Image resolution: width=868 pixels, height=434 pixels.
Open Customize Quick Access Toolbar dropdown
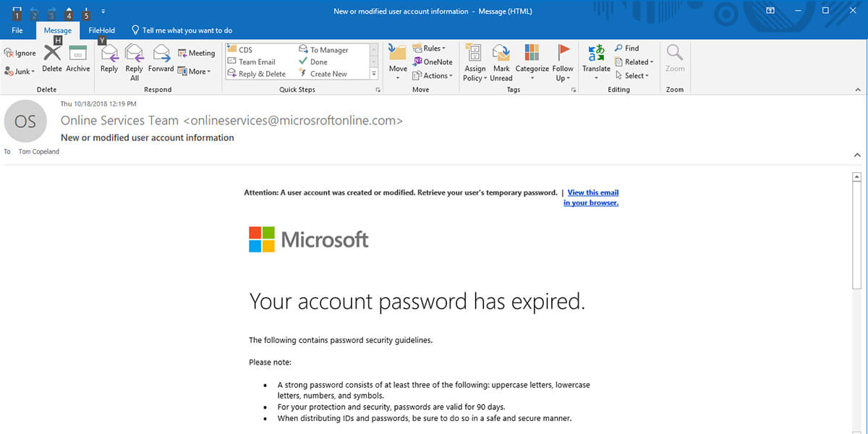click(103, 12)
